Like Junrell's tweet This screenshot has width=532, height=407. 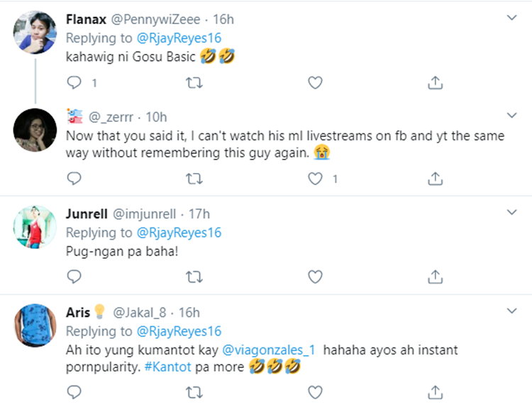(x=315, y=276)
